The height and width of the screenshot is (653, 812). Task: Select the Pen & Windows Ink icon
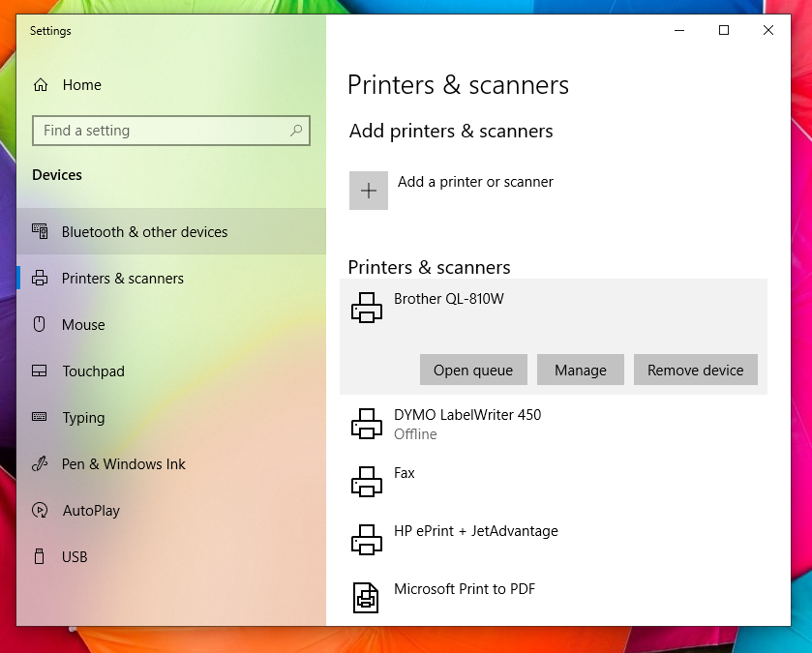tap(39, 464)
